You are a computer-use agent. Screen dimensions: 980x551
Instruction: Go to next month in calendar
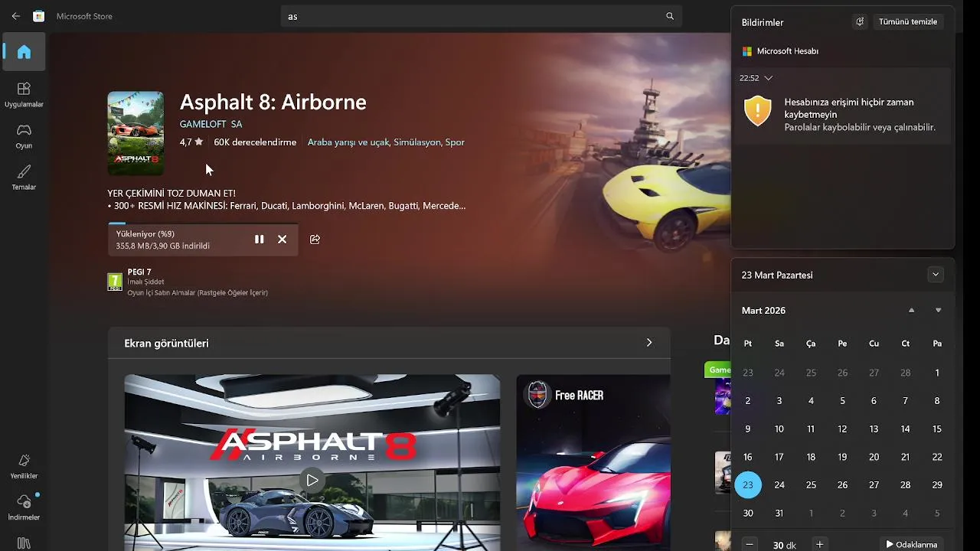pos(938,310)
